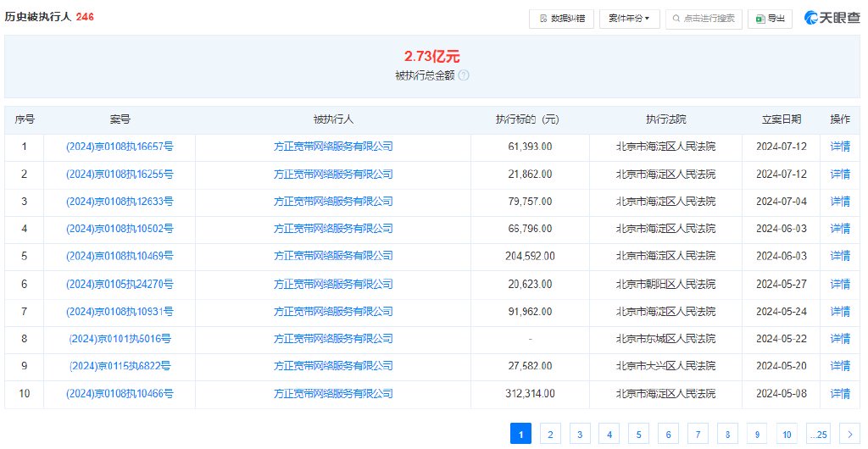Viewport: 868px width, 449px height.
Task: Go to page 7
Action: [x=698, y=434]
